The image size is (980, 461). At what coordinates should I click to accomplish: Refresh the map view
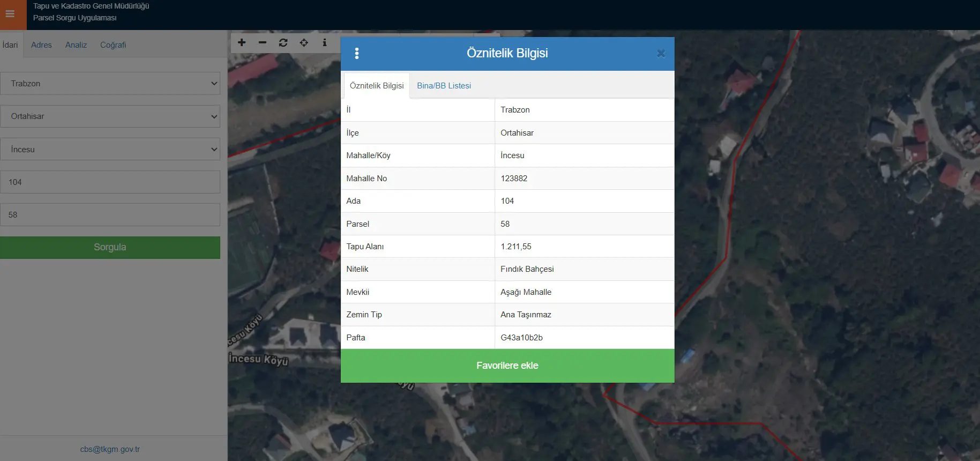283,42
